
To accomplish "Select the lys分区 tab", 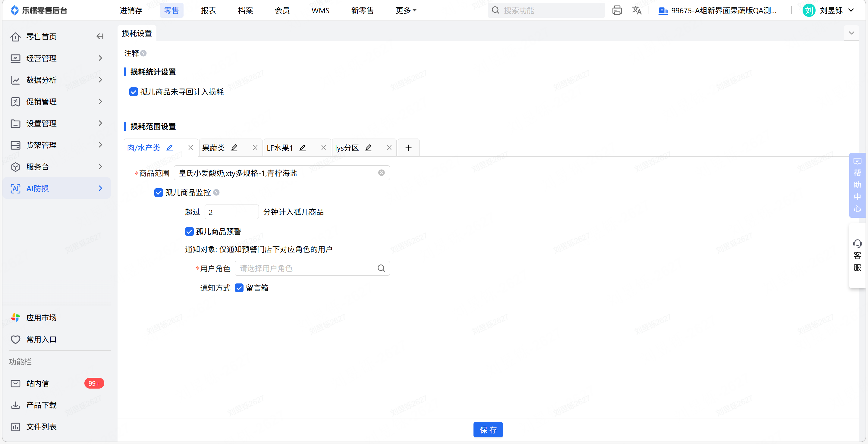I will coord(347,148).
